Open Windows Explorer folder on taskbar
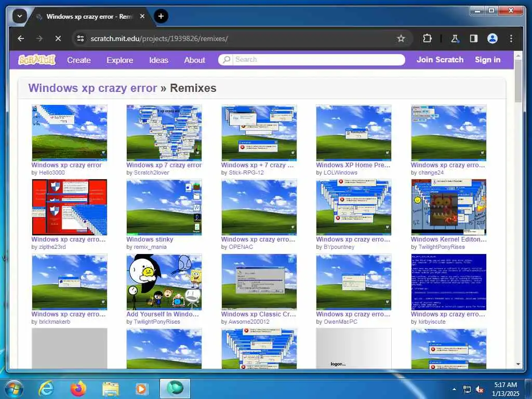Image resolution: width=532 pixels, height=399 pixels. (x=111, y=389)
